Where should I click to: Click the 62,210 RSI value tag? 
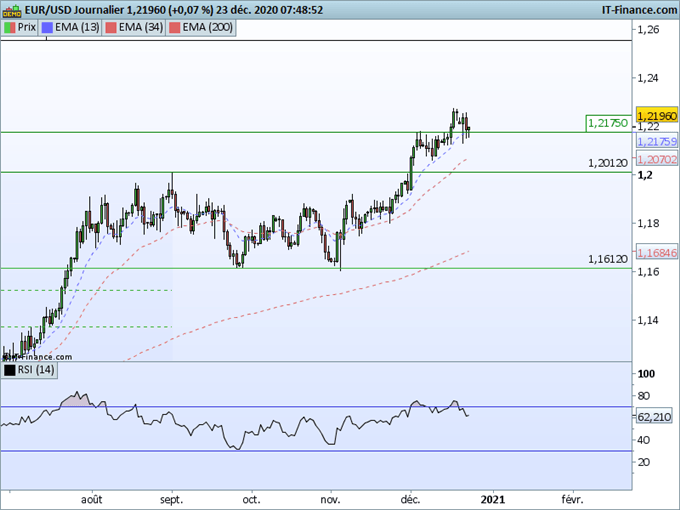[654, 417]
